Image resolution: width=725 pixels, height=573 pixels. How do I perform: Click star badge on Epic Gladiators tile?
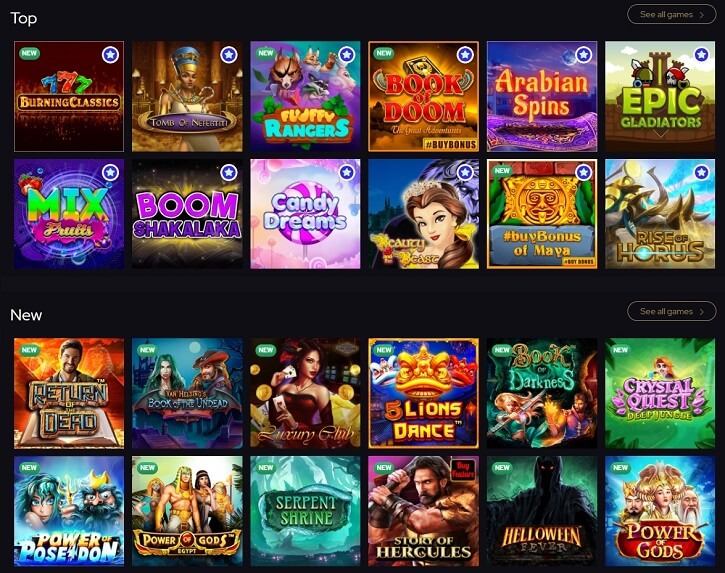pos(701,55)
